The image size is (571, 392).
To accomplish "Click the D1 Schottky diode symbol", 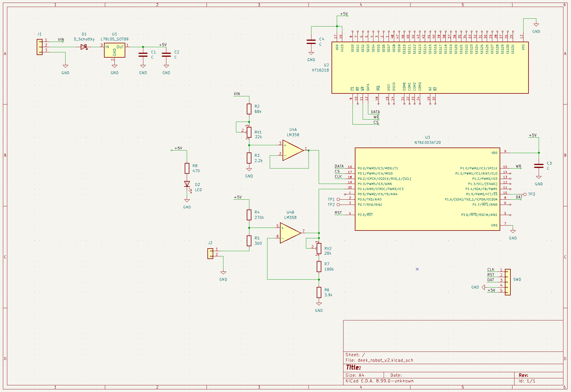I will point(84,47).
